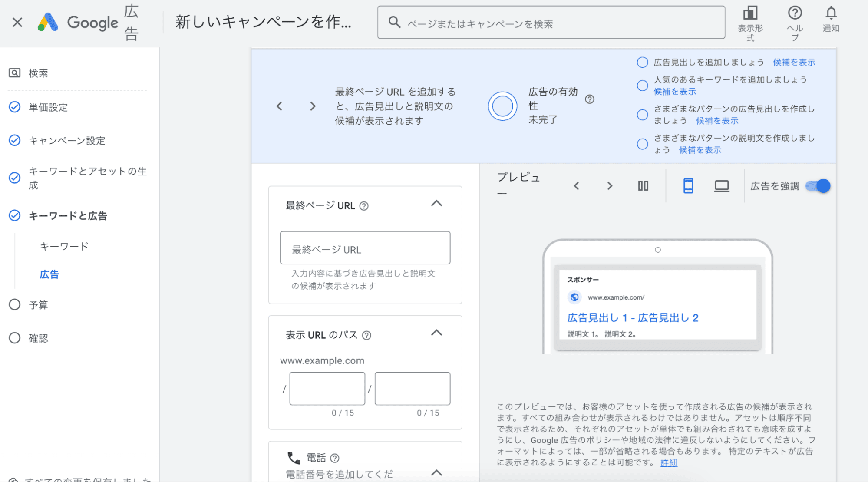Select 人気のあるキーワードを追加しましょう radio circle
The height and width of the screenshot is (482, 868).
[x=642, y=85]
